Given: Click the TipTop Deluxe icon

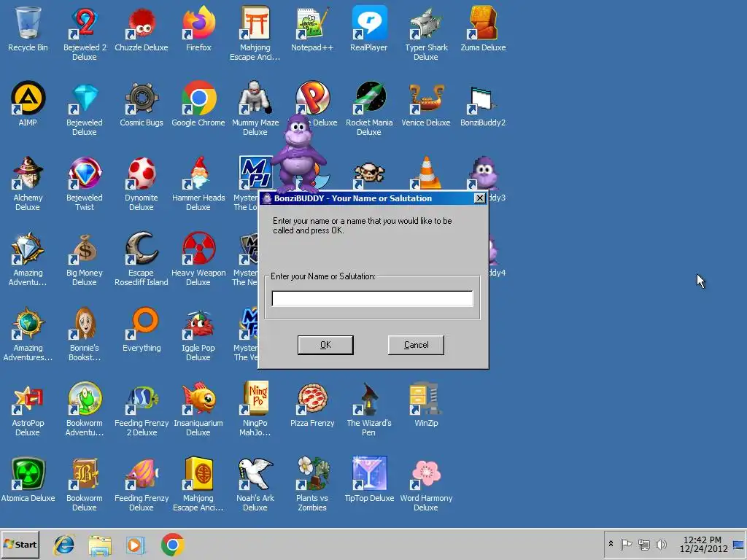Looking at the screenshot, I should pyautogui.click(x=368, y=480).
